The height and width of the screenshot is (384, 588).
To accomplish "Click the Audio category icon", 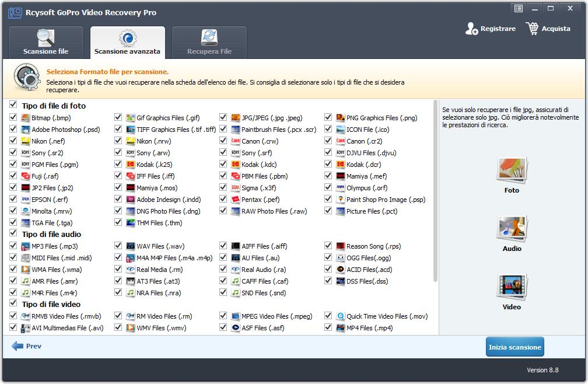I will coord(512,229).
